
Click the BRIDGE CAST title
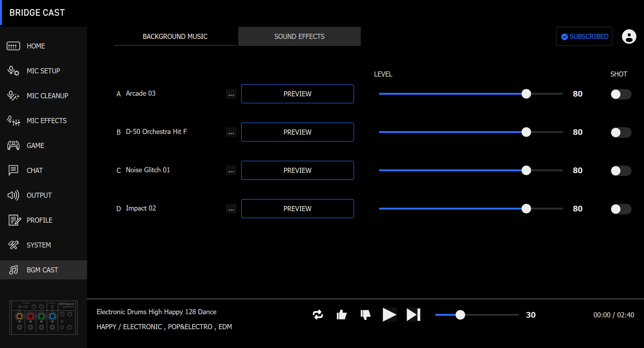point(37,12)
